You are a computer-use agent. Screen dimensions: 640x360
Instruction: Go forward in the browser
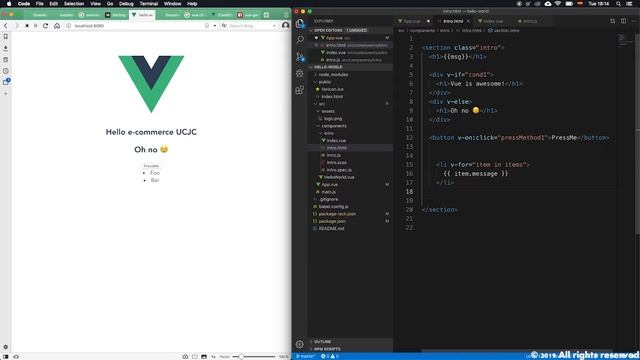pos(16,25)
